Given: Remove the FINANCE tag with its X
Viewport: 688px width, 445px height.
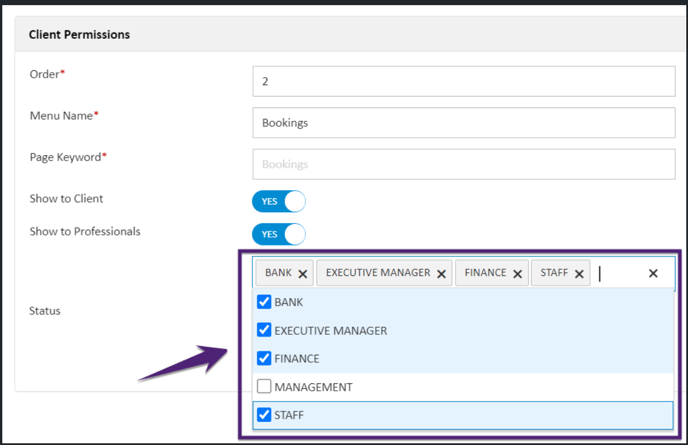Looking at the screenshot, I should 517,274.
